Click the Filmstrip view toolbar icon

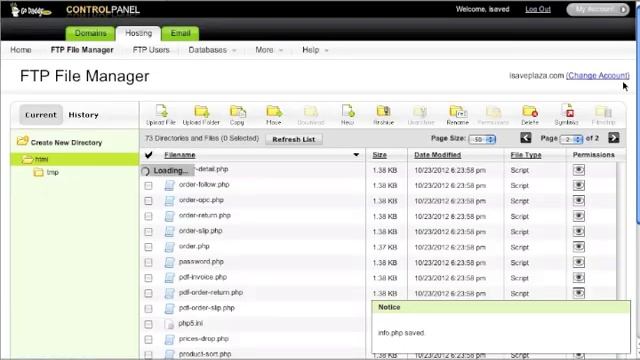[x=603, y=111]
